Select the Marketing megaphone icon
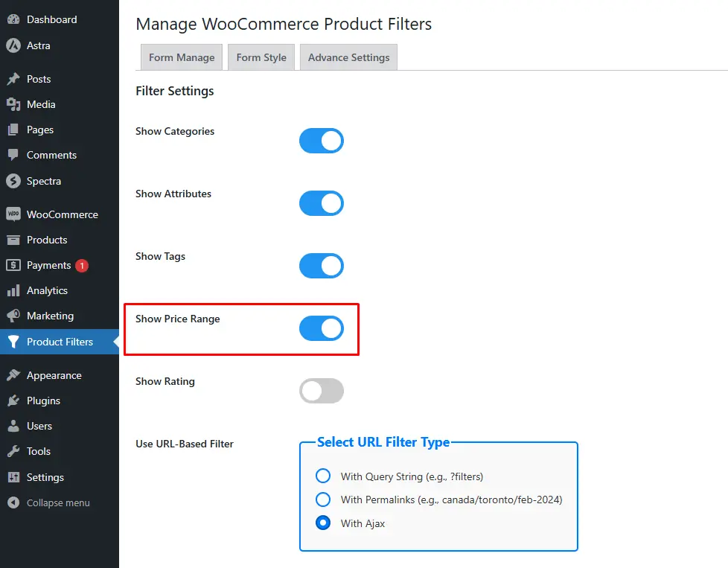Viewport: 728px width, 568px height. click(x=13, y=316)
